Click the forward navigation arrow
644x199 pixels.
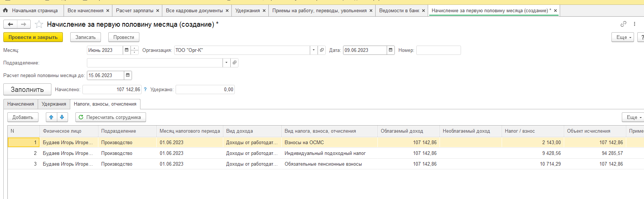pos(24,24)
